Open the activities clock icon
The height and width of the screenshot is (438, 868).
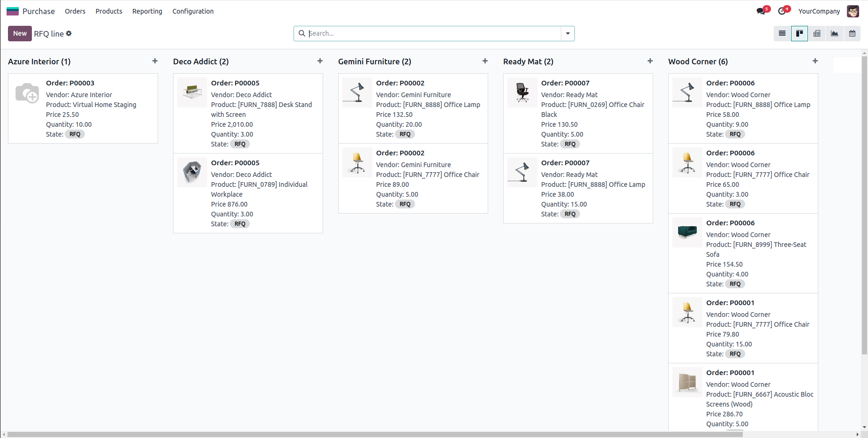pyautogui.click(x=782, y=11)
